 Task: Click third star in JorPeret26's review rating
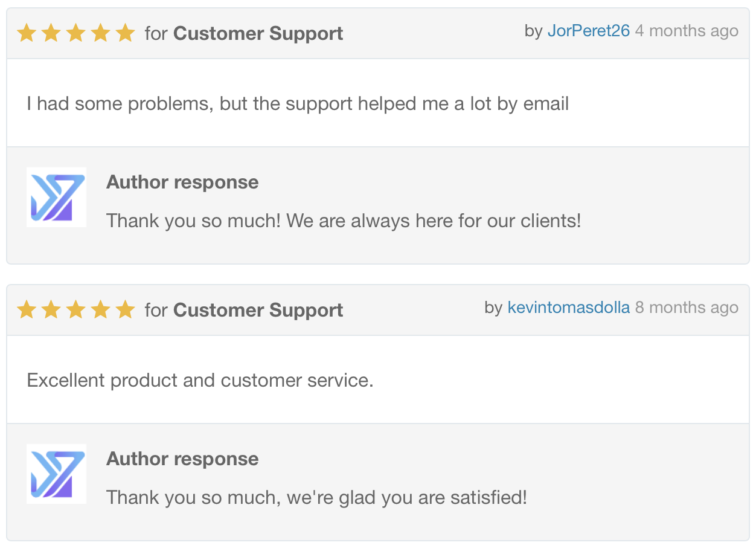(x=76, y=33)
